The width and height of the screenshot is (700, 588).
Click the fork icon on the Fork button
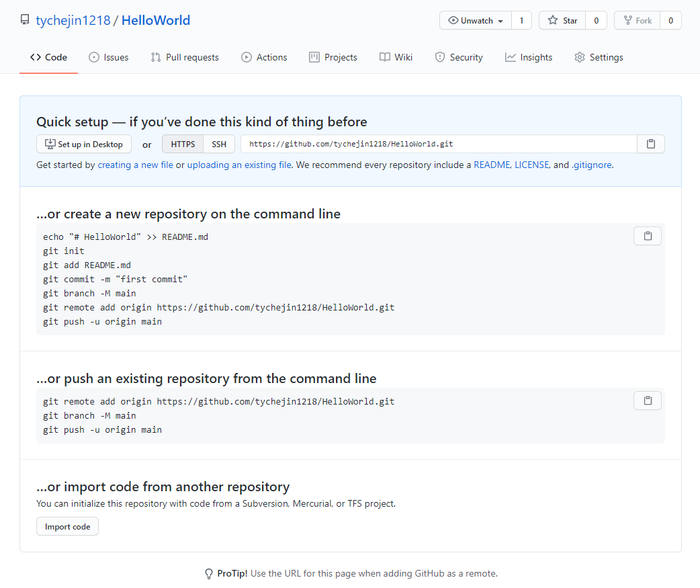tap(627, 21)
